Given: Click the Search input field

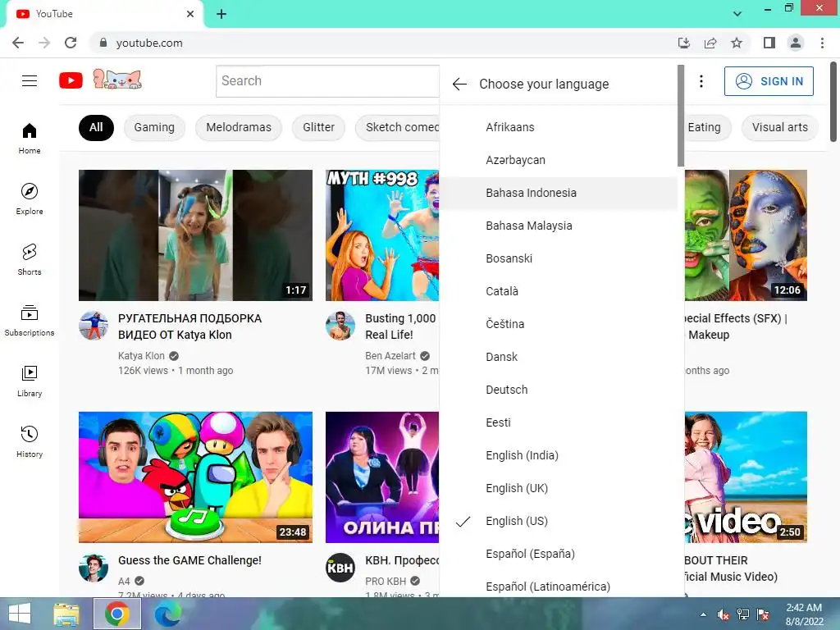Looking at the screenshot, I should [327, 81].
